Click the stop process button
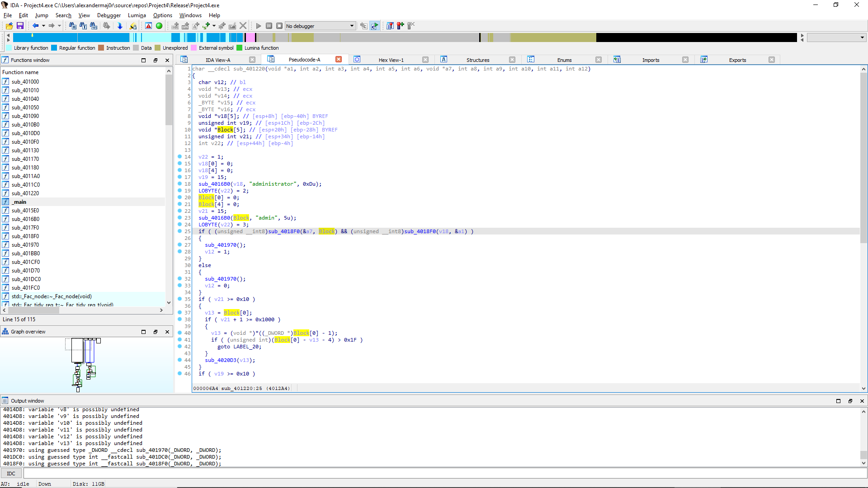The width and height of the screenshot is (868, 488). [279, 26]
